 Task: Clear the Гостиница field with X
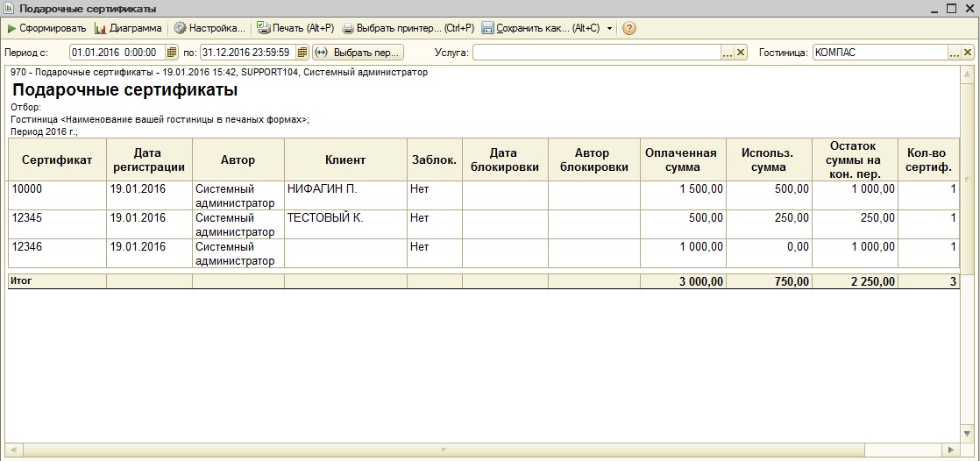(968, 53)
